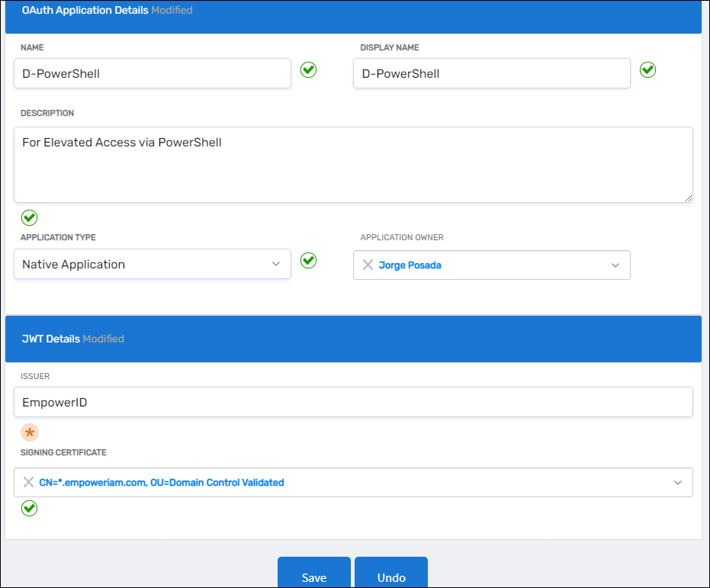Click inside the Name input field
The width and height of the screenshot is (710, 588).
153,73
